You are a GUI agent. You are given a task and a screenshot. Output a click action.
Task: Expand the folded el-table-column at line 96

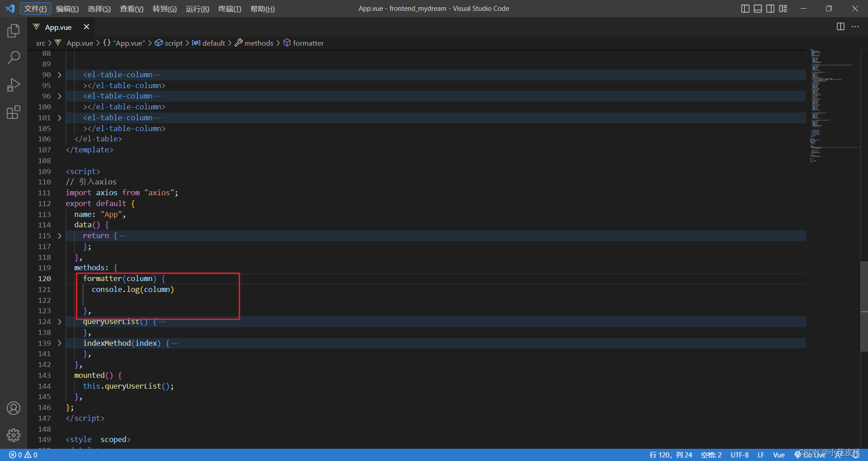coord(59,96)
